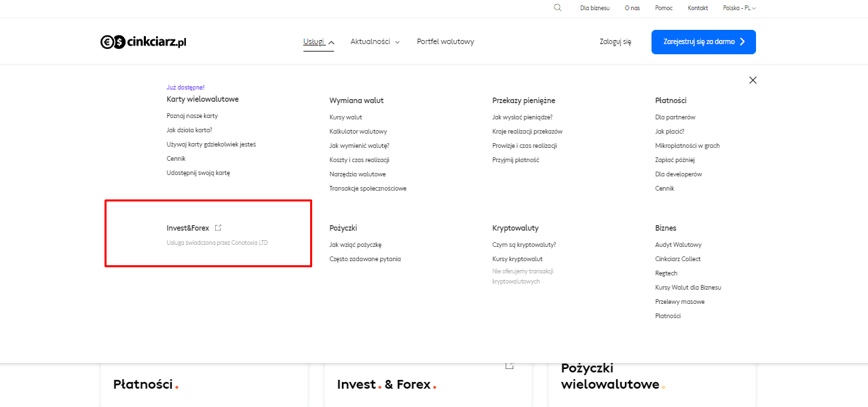The image size is (868, 407).
Task: Open Płatności heading in the mega menu
Action: point(671,100)
